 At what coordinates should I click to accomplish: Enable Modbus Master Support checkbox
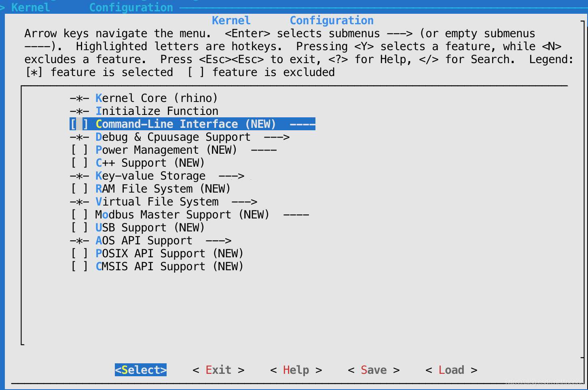pos(79,215)
